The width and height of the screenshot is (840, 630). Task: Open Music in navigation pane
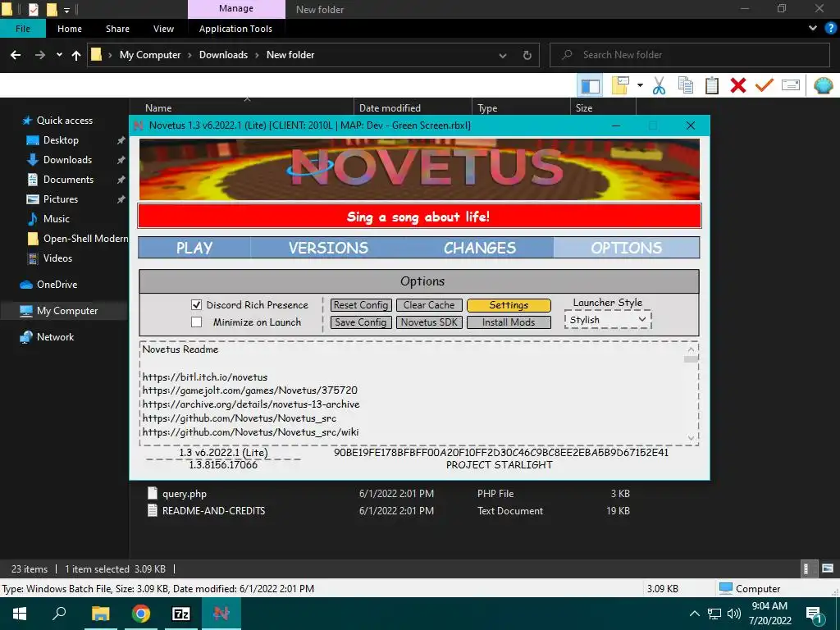click(57, 218)
